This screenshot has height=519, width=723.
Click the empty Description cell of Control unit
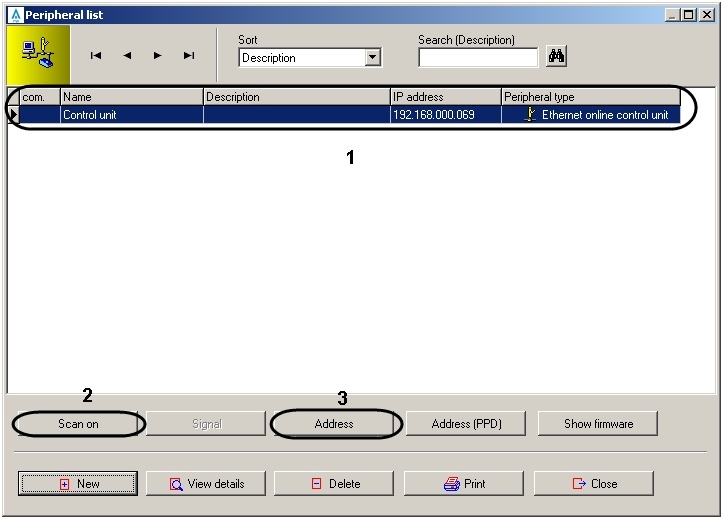(297, 115)
